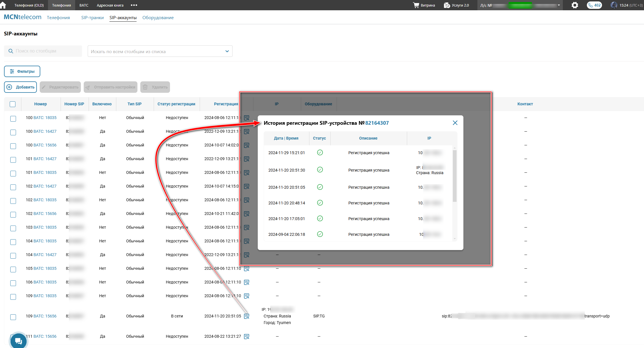Click the Добавить button
The width and height of the screenshot is (644, 348).
point(21,87)
